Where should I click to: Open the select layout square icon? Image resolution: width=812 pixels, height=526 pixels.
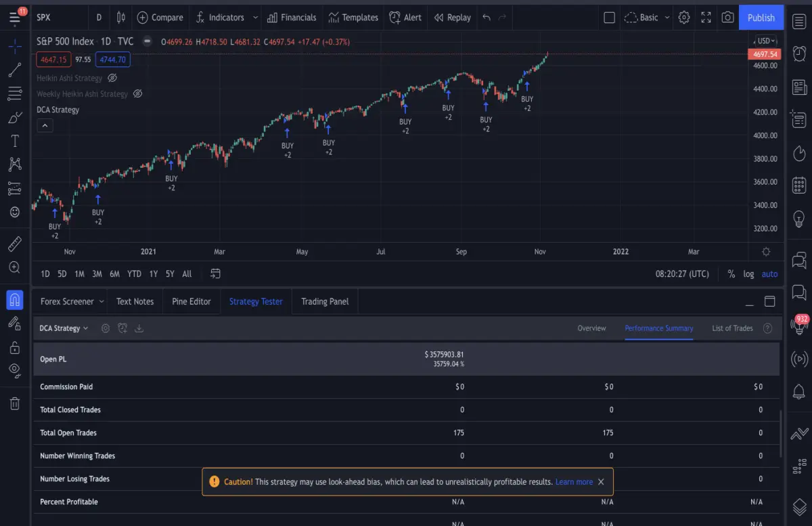coord(609,18)
